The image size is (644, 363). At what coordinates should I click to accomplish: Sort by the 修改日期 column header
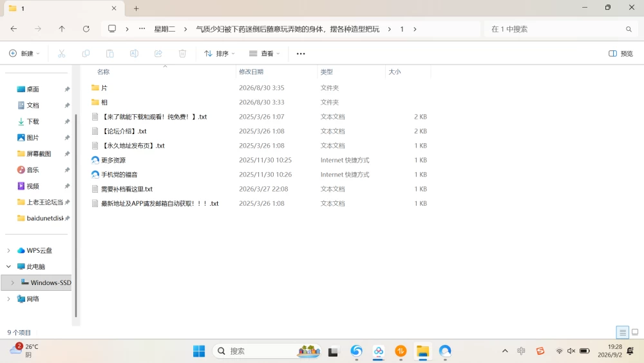(251, 72)
